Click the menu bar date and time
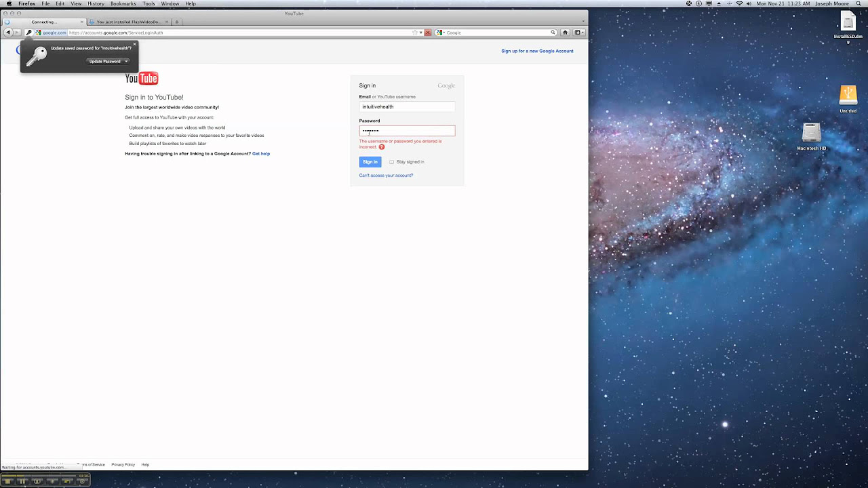 click(x=783, y=3)
